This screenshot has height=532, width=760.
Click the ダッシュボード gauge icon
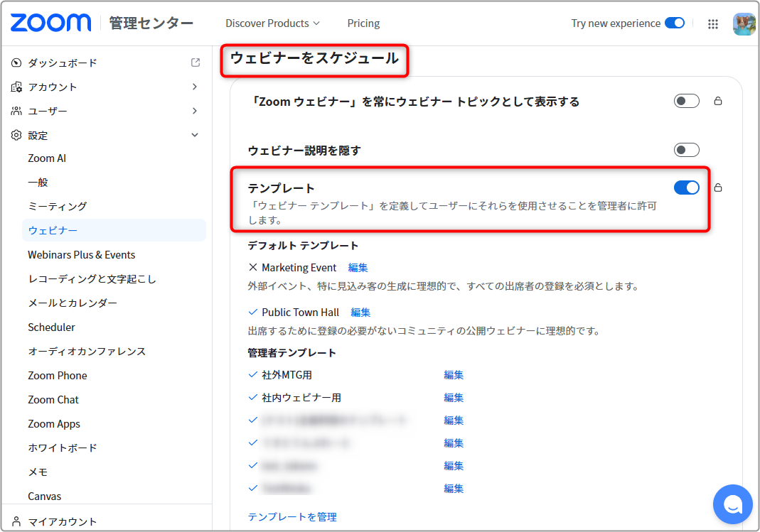[16, 63]
